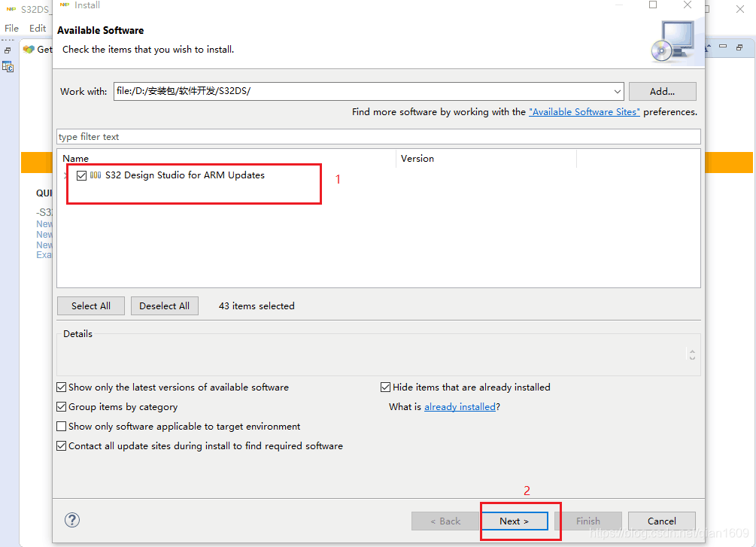Open the Work with dropdown arrow
This screenshot has height=547, width=756.
pyautogui.click(x=617, y=92)
